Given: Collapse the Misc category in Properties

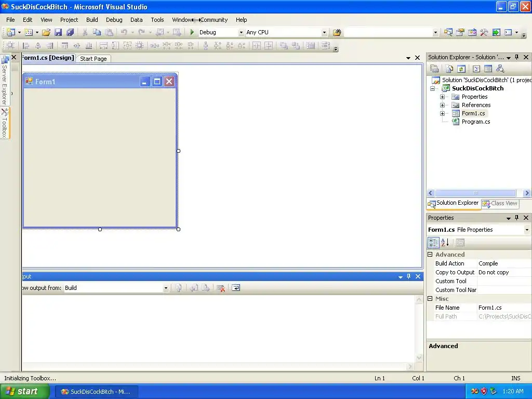Looking at the screenshot, I should click(430, 299).
